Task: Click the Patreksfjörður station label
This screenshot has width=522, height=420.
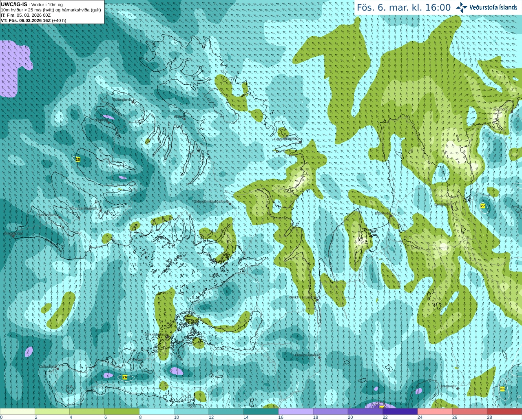Action: [47, 214]
